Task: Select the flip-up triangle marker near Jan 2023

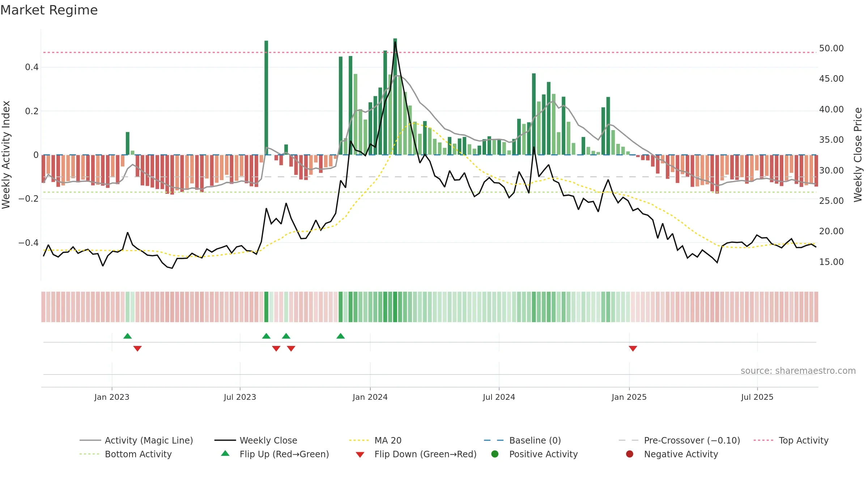Action: [x=127, y=336]
